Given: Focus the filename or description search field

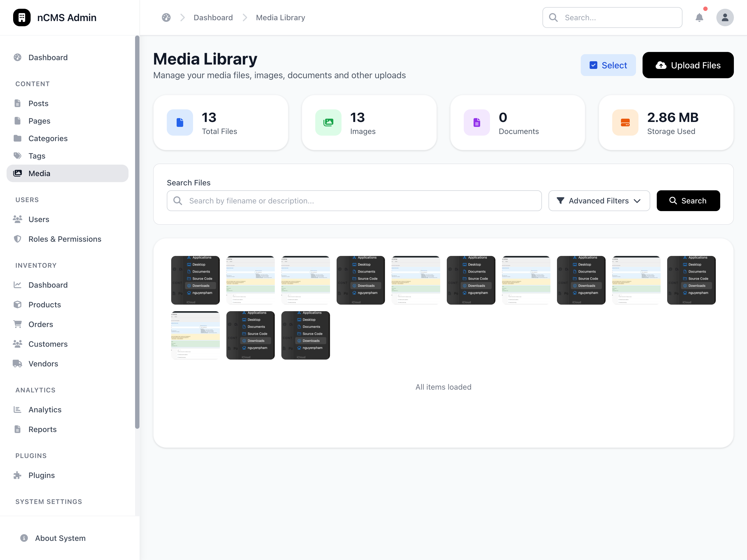Looking at the screenshot, I should [354, 201].
